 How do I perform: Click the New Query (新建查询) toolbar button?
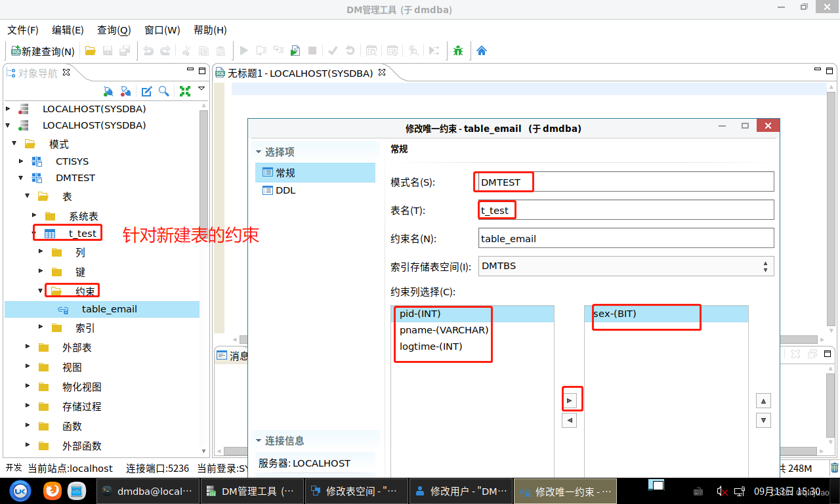click(43, 51)
